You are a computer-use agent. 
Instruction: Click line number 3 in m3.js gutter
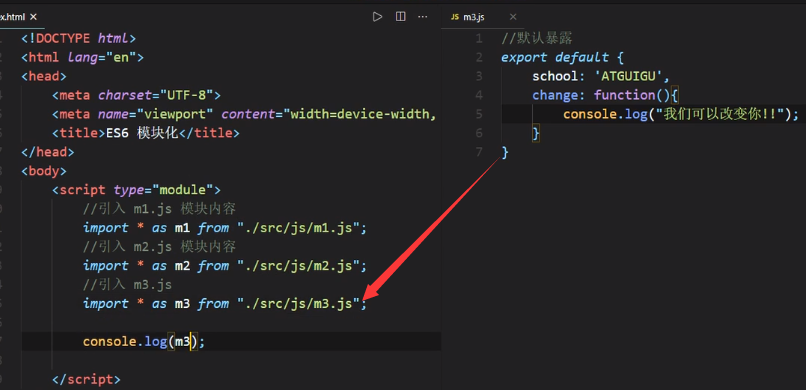tap(479, 76)
